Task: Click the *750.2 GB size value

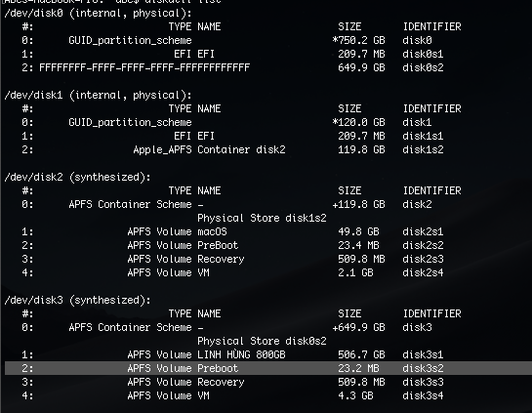Action: coord(358,40)
